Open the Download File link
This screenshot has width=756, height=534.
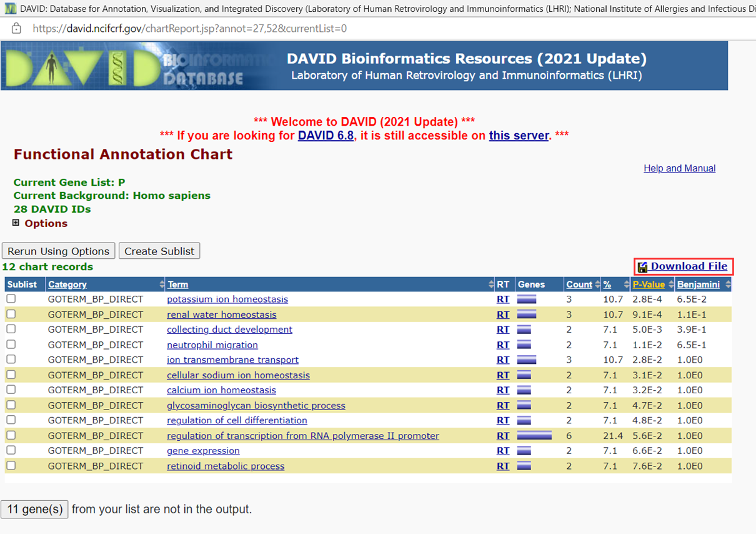[689, 266]
